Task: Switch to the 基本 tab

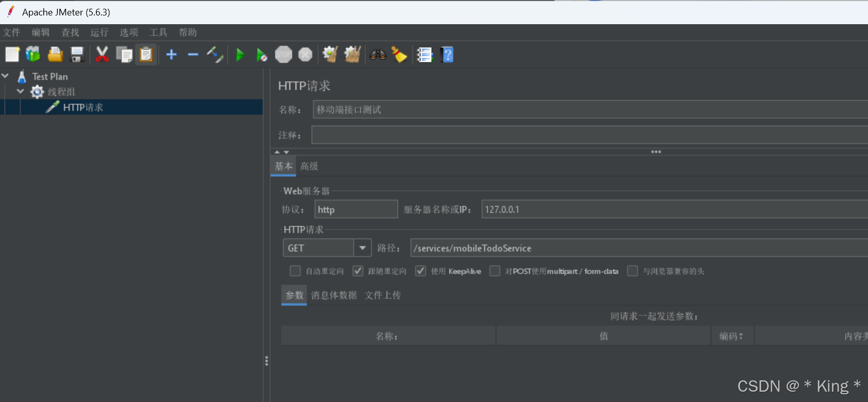Action: coord(283,166)
